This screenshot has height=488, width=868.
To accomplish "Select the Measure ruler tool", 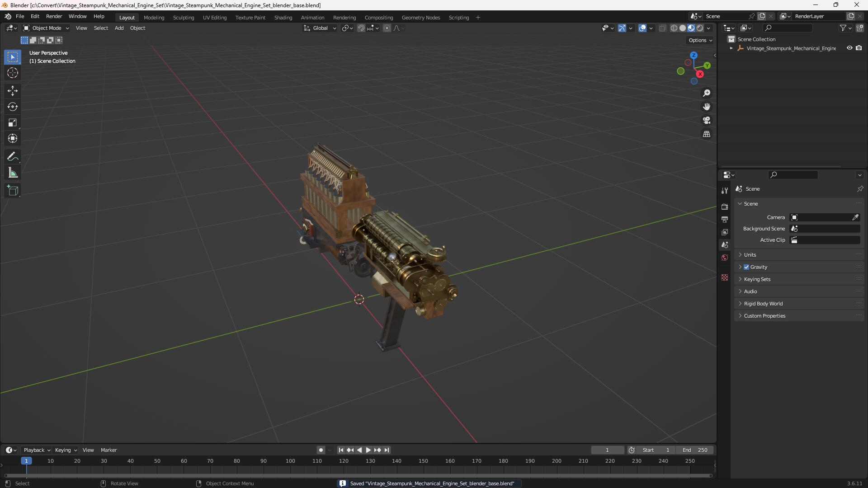I will point(13,173).
